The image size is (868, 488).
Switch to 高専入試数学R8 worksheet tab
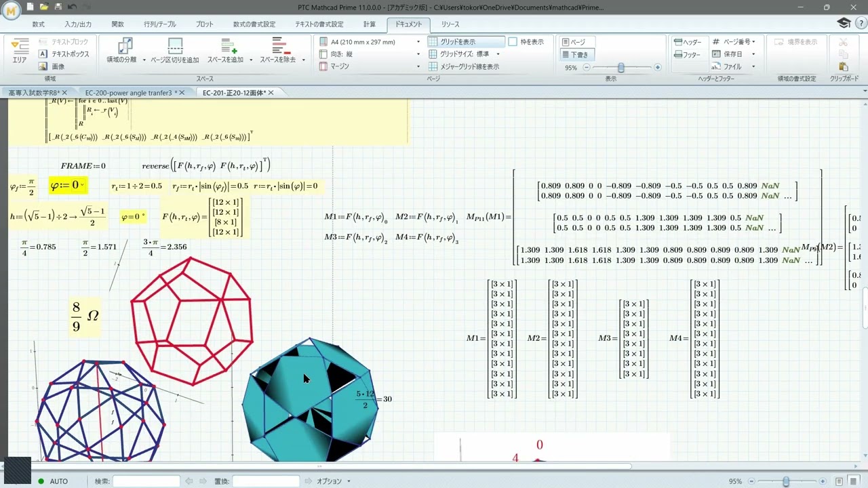(34, 92)
